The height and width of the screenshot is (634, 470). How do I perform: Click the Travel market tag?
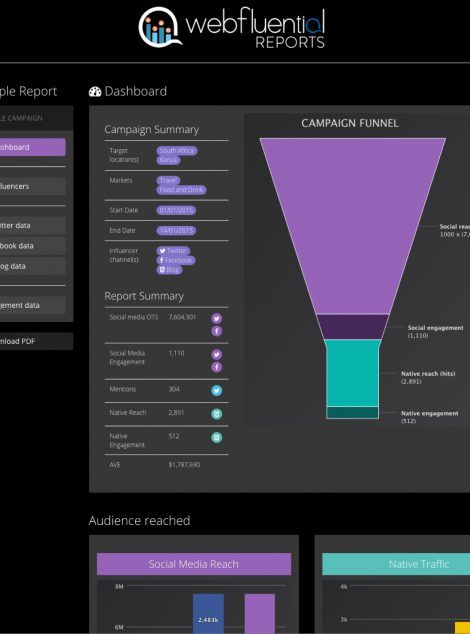coord(168,180)
